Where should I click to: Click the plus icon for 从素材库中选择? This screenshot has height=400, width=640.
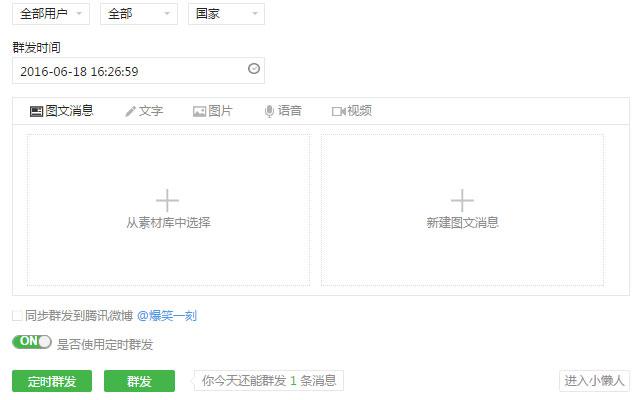[x=168, y=200]
